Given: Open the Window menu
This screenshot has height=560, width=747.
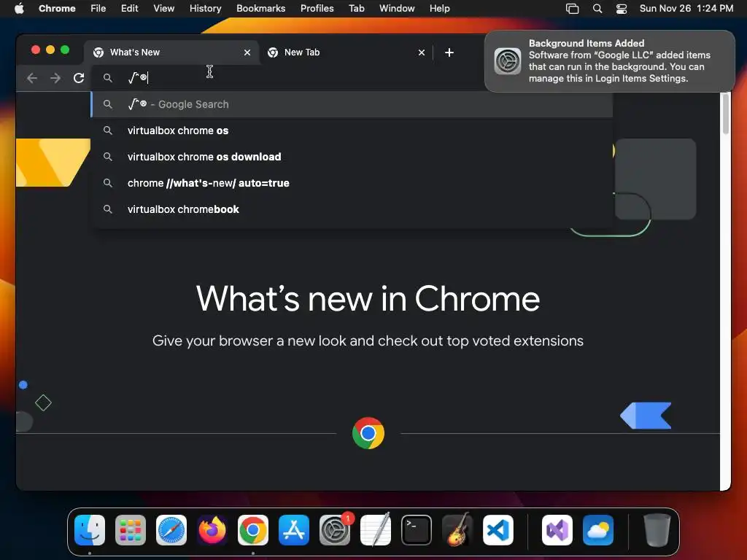Looking at the screenshot, I should 397,9.
